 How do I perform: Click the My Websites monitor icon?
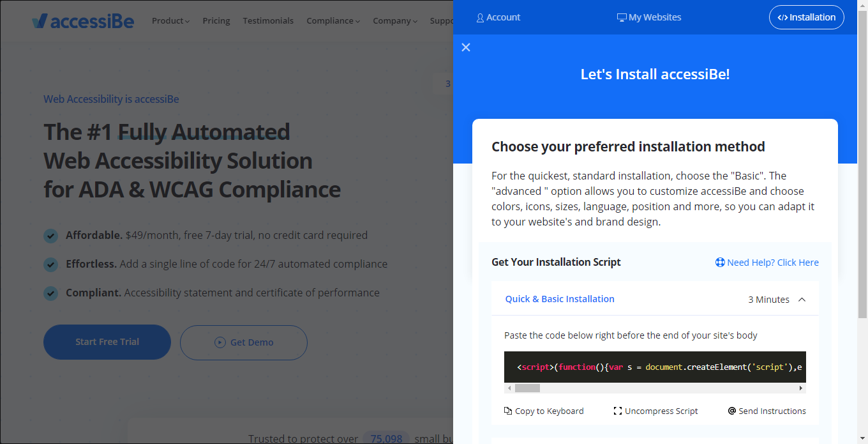[x=622, y=18]
